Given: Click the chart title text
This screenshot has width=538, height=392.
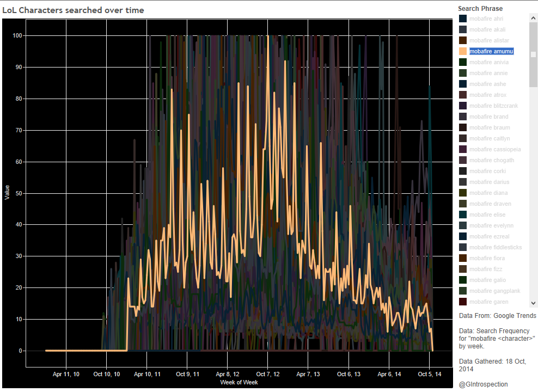Looking at the screenshot, I should (74, 10).
